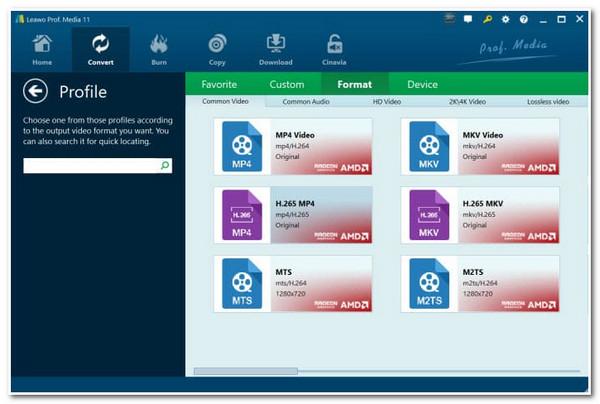The height and width of the screenshot is (404, 600).
Task: Choose the MTS profile title
Action: [284, 272]
